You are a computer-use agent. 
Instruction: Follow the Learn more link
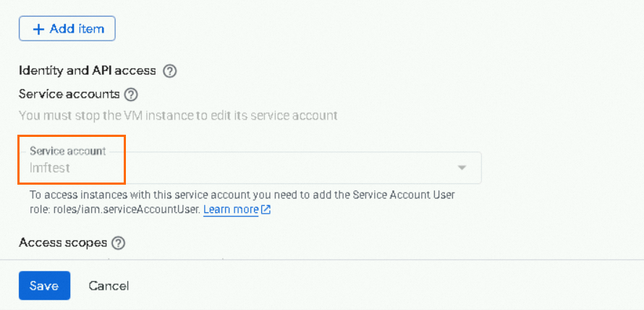tap(231, 210)
